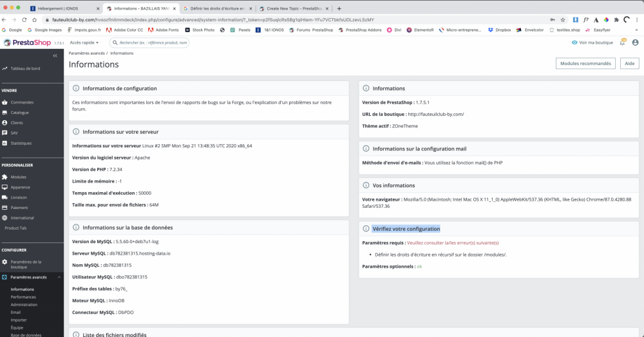
Task: Open Tableau de bord in sidebar
Action: point(25,68)
